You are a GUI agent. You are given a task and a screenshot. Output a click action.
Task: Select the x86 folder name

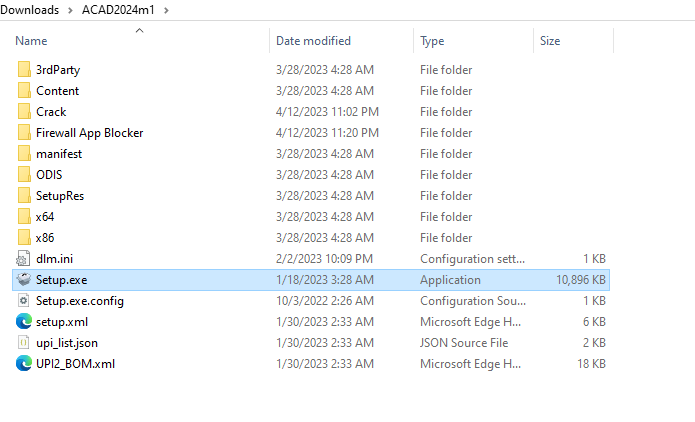tap(45, 238)
